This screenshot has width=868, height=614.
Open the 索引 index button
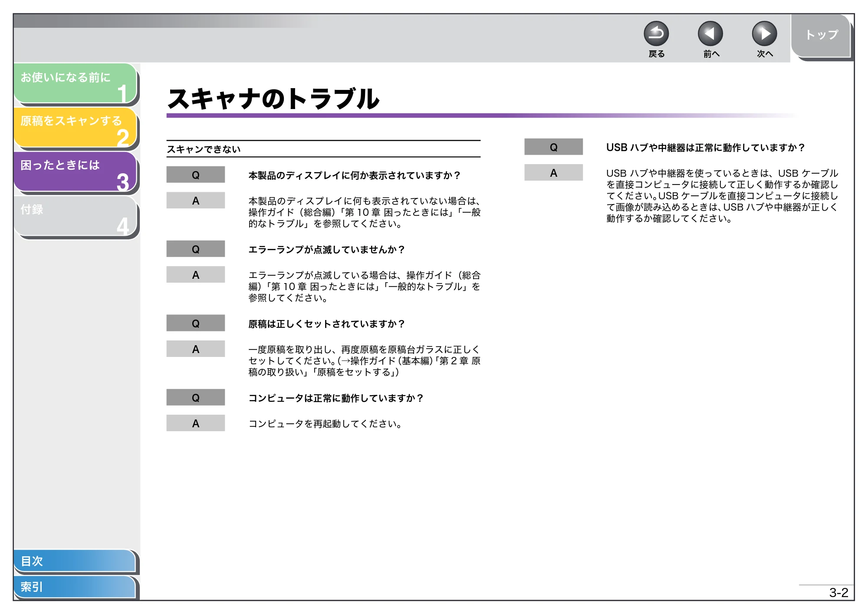75,587
